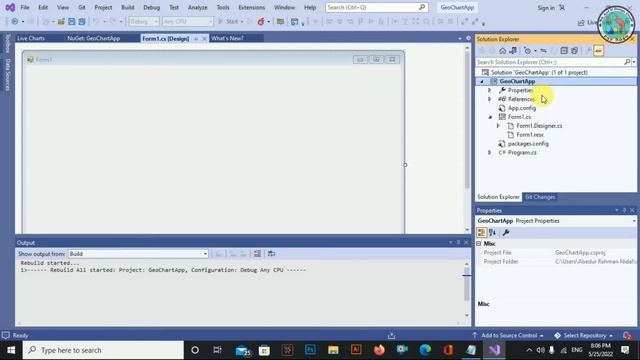Click Add to Source Control
The height and width of the screenshot is (360, 640).
509,336
